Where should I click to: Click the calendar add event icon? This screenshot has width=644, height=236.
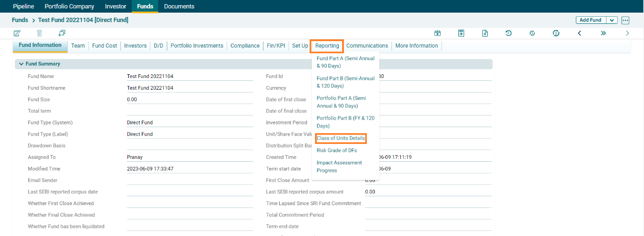pos(437,33)
